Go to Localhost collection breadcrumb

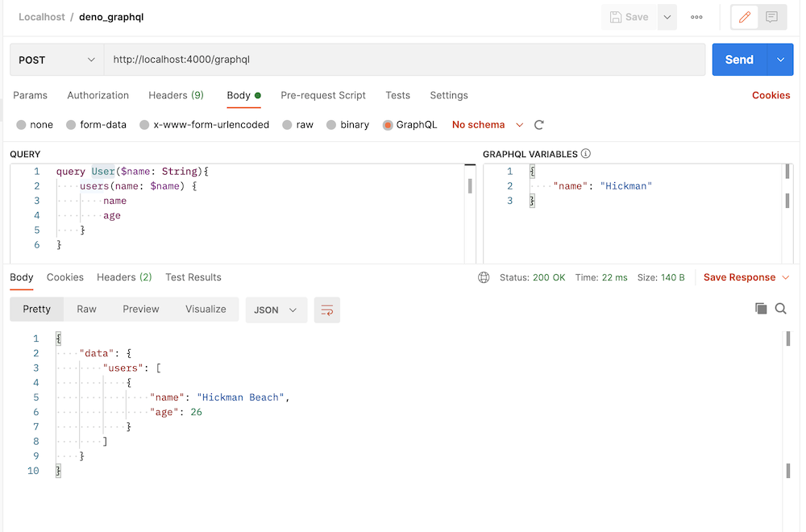42,17
